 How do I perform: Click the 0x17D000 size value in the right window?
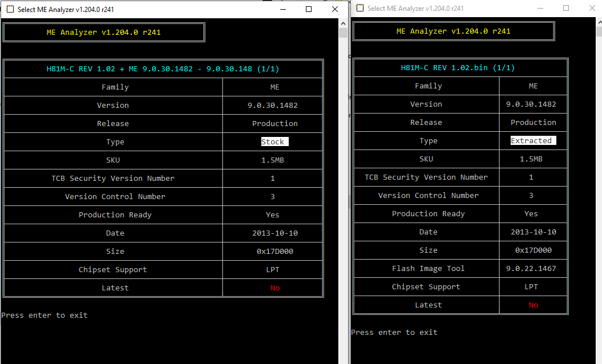point(534,250)
